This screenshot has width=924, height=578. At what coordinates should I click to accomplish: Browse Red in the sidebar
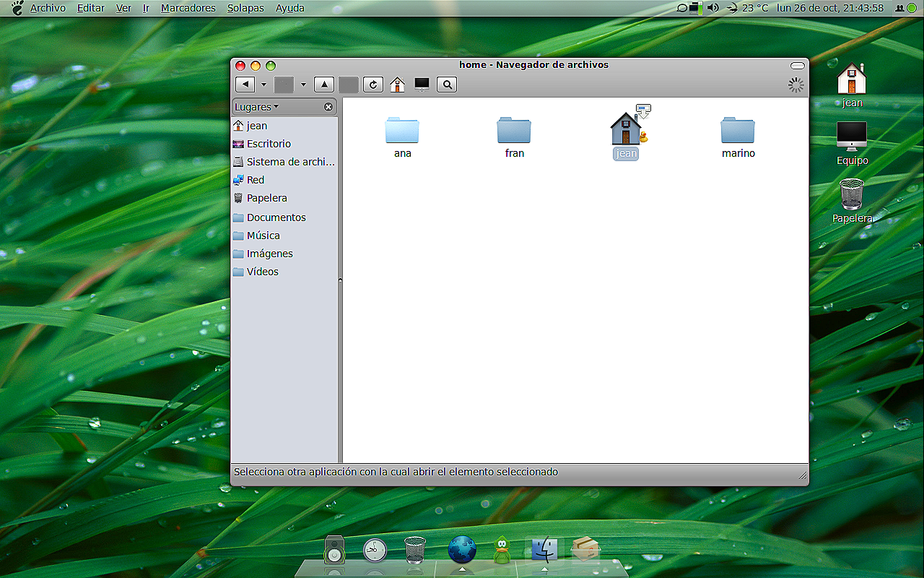[284, 180]
